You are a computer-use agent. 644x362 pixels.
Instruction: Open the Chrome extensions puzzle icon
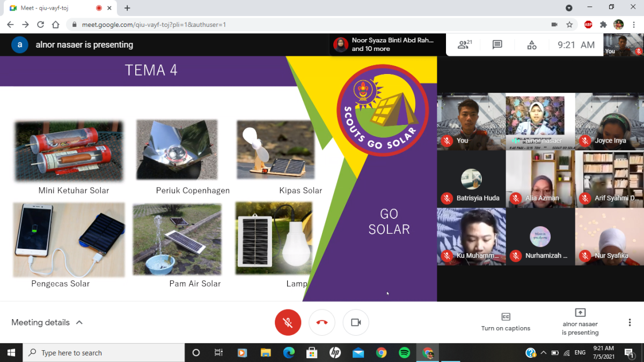point(603,24)
